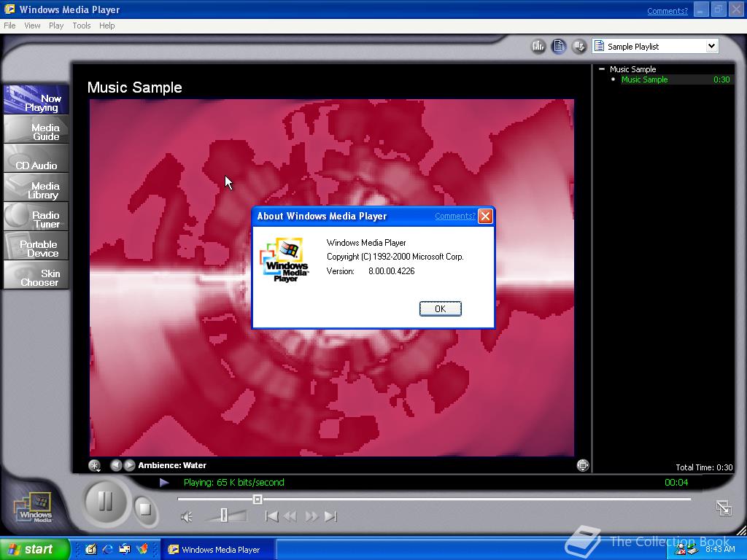Go to the CD Audio tab

(x=36, y=158)
